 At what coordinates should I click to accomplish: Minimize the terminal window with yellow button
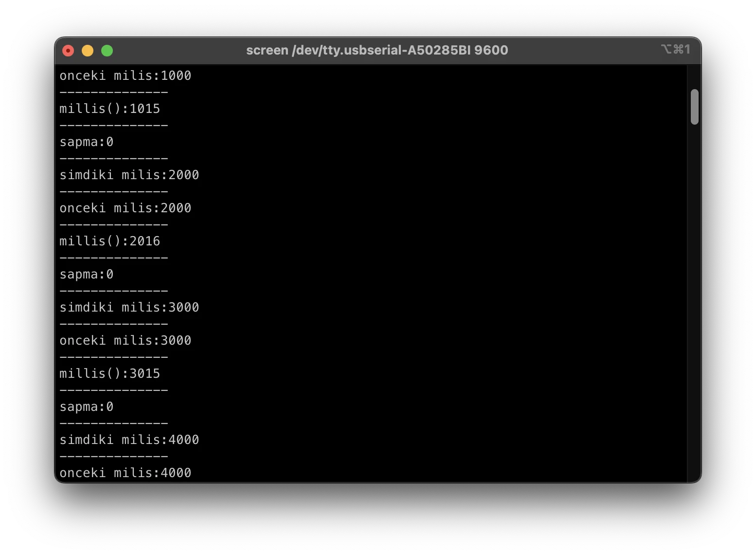point(88,51)
